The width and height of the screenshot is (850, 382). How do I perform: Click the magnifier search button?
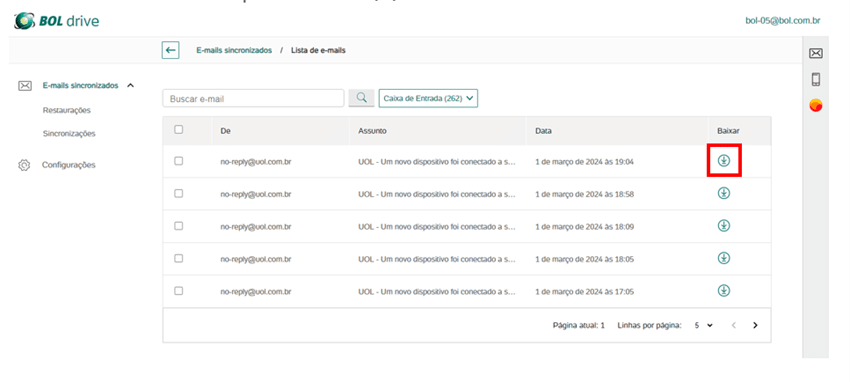pyautogui.click(x=361, y=98)
